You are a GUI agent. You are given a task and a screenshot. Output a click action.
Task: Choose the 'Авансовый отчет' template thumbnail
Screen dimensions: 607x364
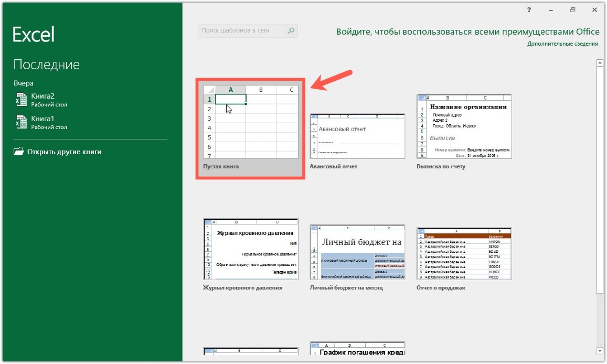click(x=357, y=136)
